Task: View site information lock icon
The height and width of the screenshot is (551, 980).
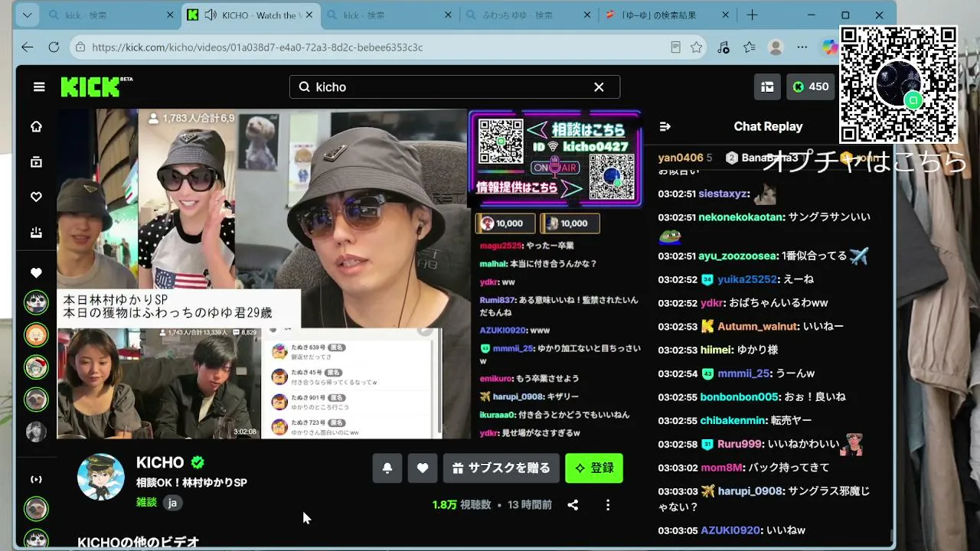Action: pyautogui.click(x=80, y=47)
